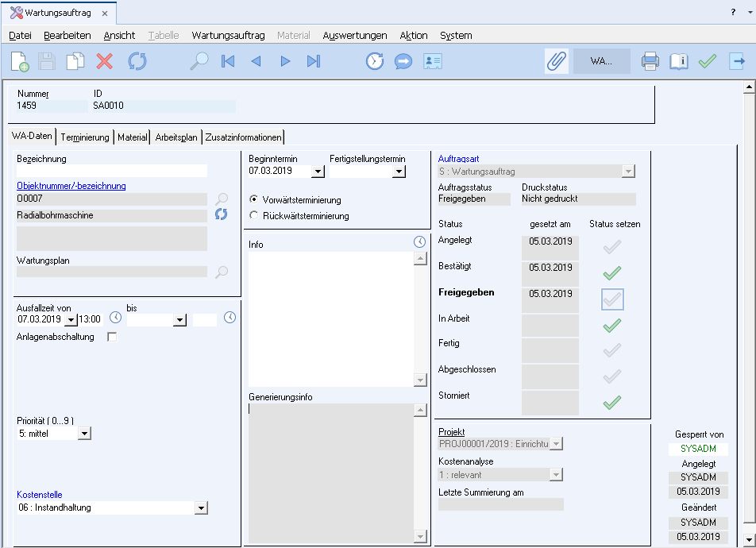
Task: Open attachments with paperclip icon
Action: 556,61
